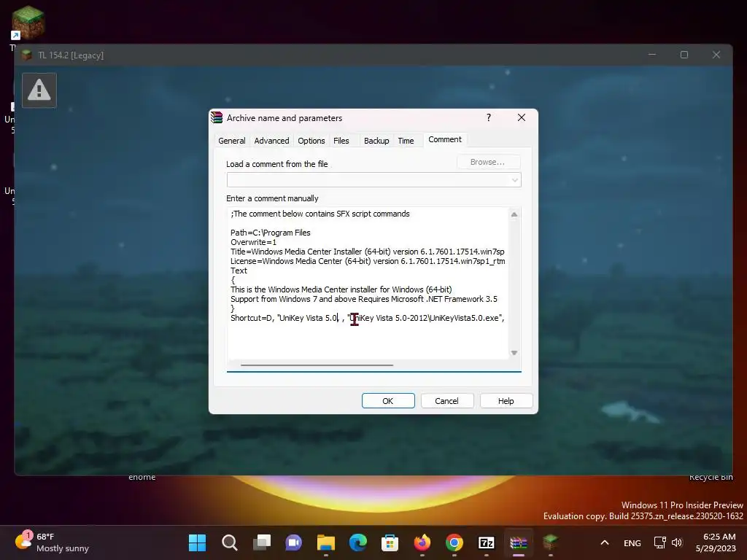The image size is (747, 560).
Task: Click the Overwrite=1 line in comment
Action: 253,242
